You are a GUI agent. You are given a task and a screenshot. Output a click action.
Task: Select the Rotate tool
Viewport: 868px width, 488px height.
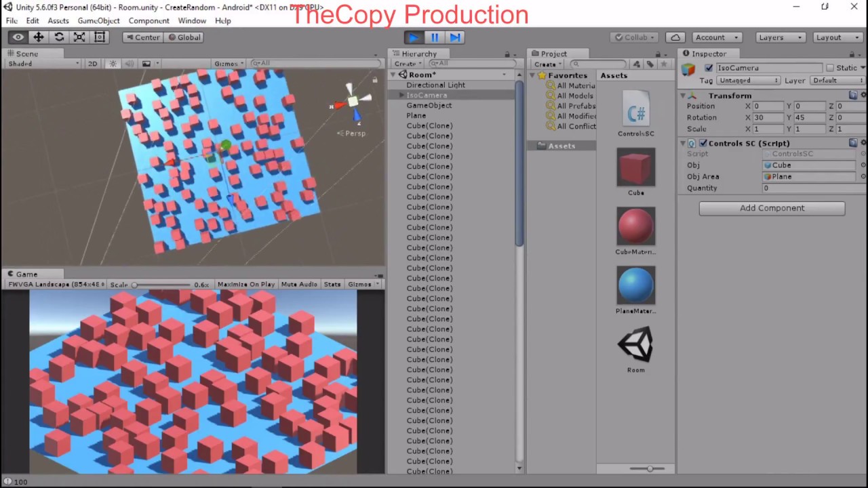(59, 37)
